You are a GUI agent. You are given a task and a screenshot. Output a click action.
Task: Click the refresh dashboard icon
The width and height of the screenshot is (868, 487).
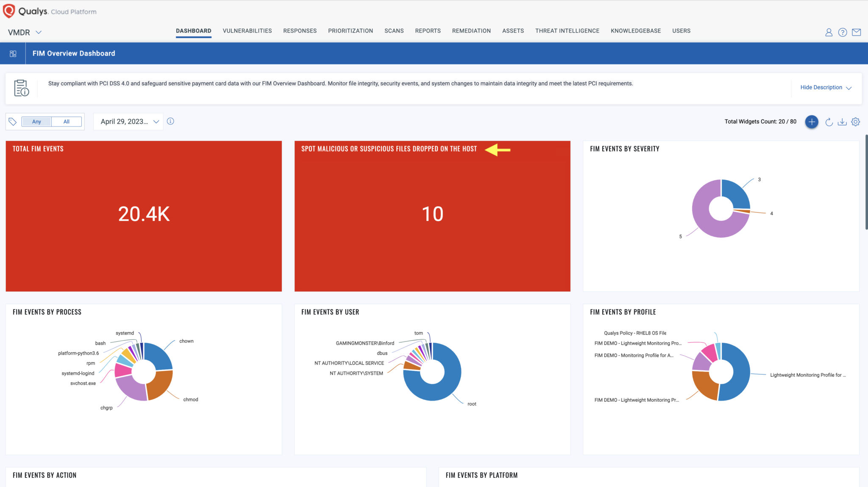829,122
